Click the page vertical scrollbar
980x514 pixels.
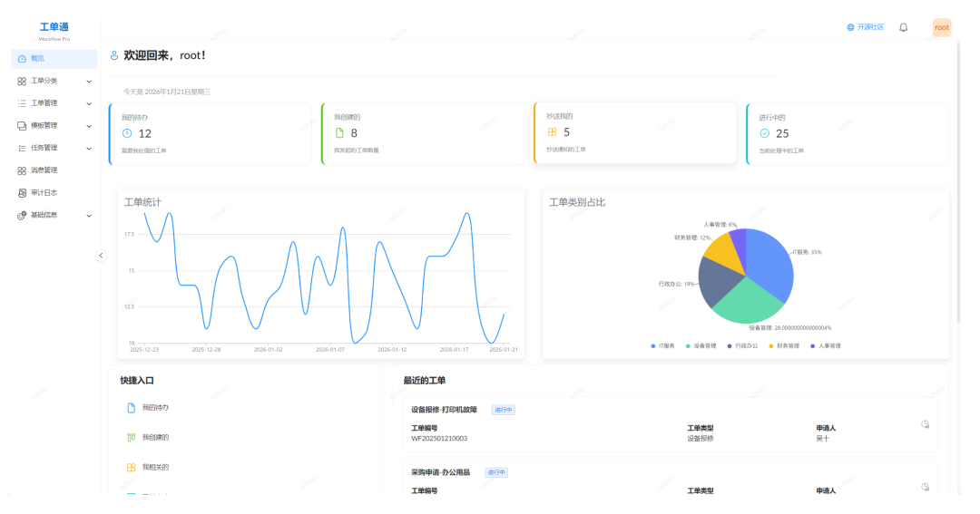pos(959,181)
